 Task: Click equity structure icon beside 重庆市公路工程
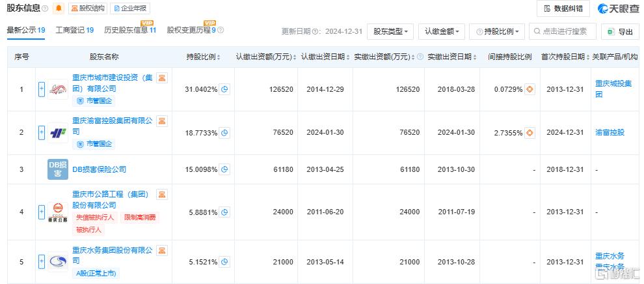162,194
